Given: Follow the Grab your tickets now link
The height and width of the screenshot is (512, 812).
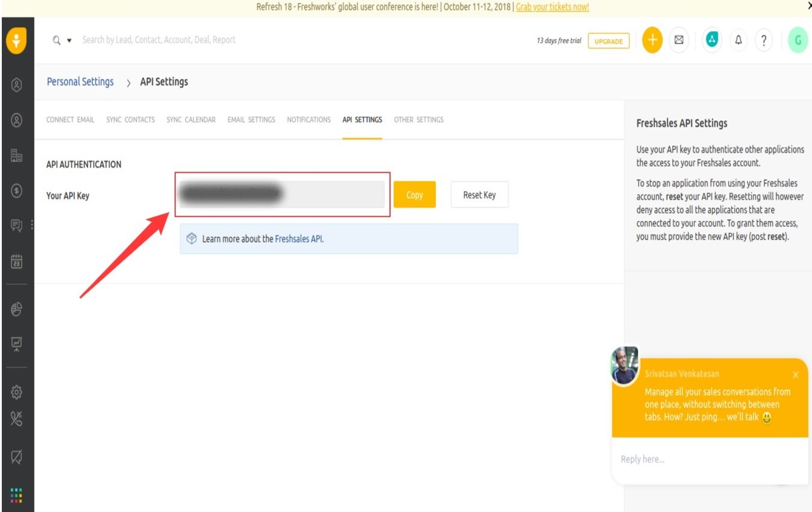Looking at the screenshot, I should [x=552, y=7].
